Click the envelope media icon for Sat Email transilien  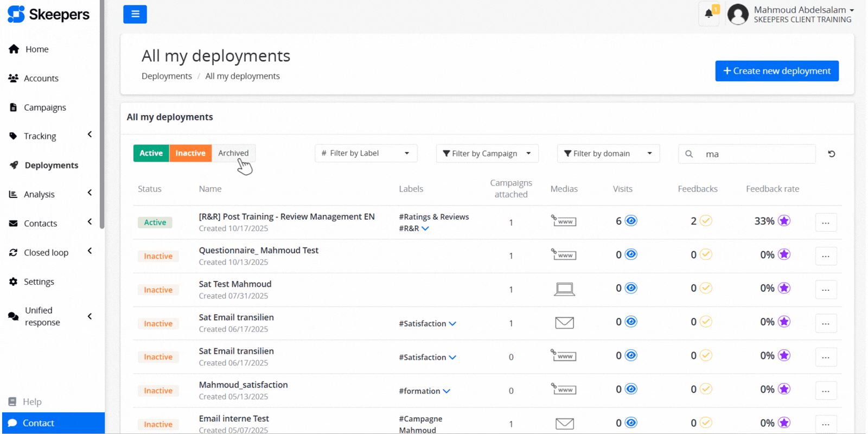point(564,323)
